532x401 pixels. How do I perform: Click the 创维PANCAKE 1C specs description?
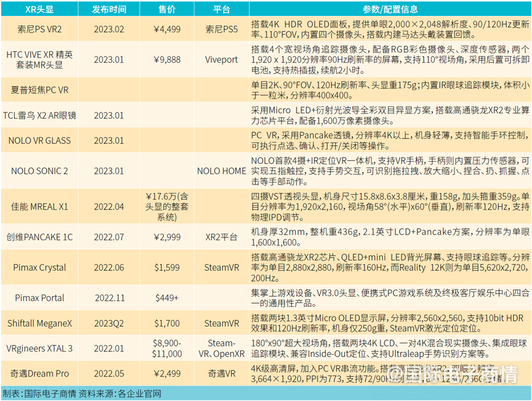click(x=390, y=237)
